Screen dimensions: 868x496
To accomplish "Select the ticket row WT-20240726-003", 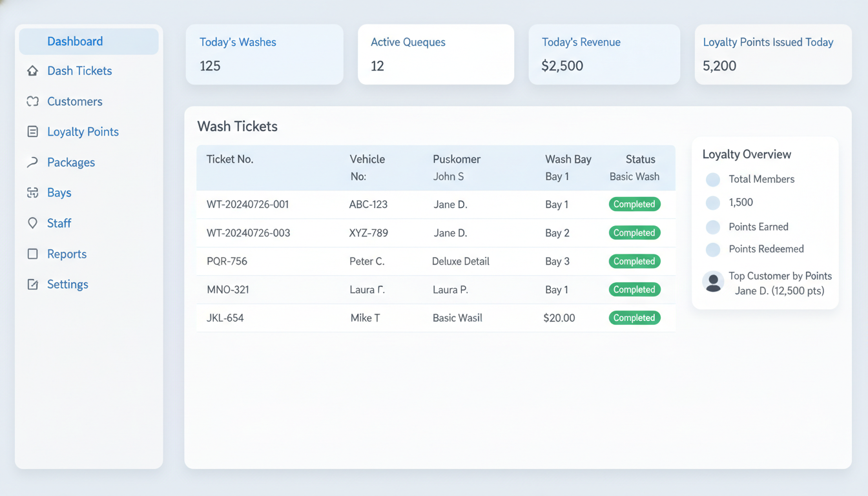I will point(436,232).
